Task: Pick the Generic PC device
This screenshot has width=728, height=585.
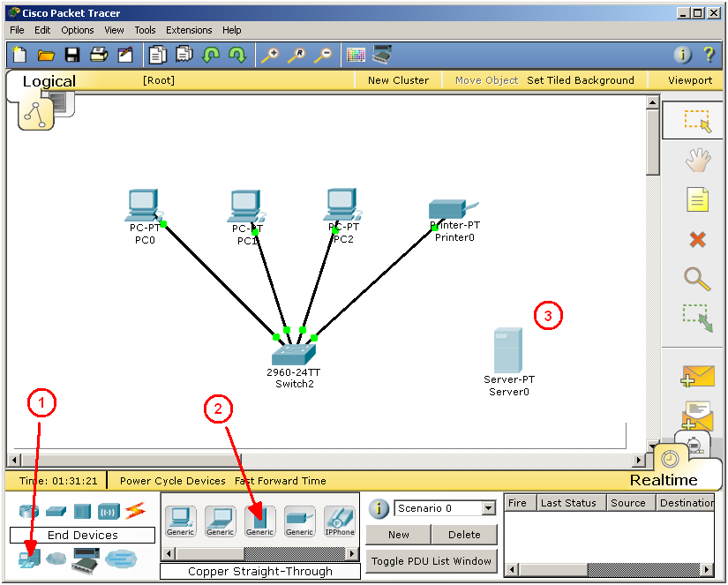Action: pyautogui.click(x=181, y=521)
